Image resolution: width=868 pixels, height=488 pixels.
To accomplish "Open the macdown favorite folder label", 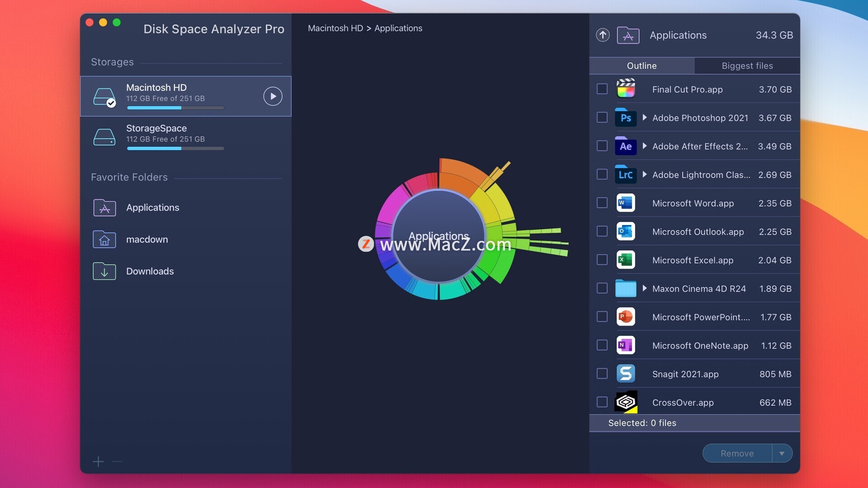I will [147, 239].
